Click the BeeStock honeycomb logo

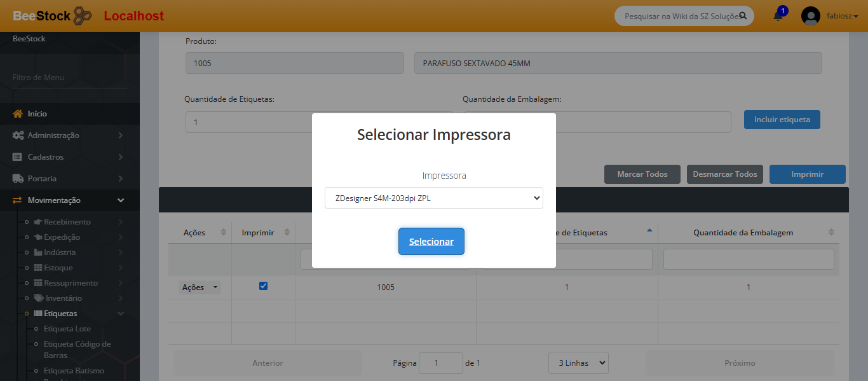[83, 16]
